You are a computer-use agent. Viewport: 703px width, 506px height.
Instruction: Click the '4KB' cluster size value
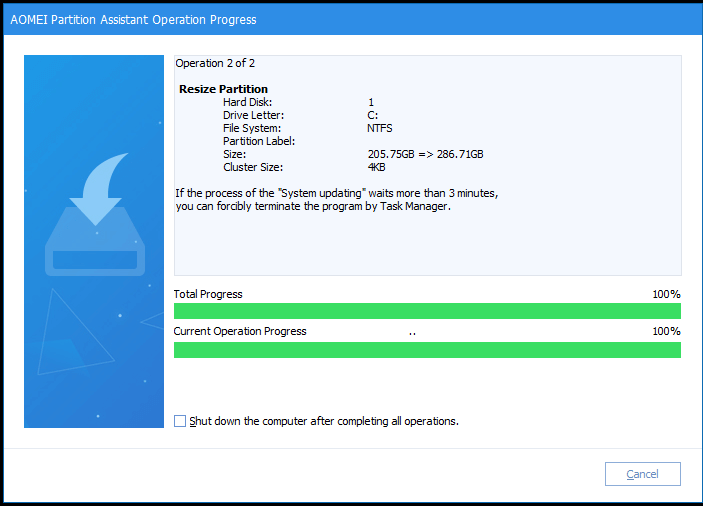[x=377, y=167]
